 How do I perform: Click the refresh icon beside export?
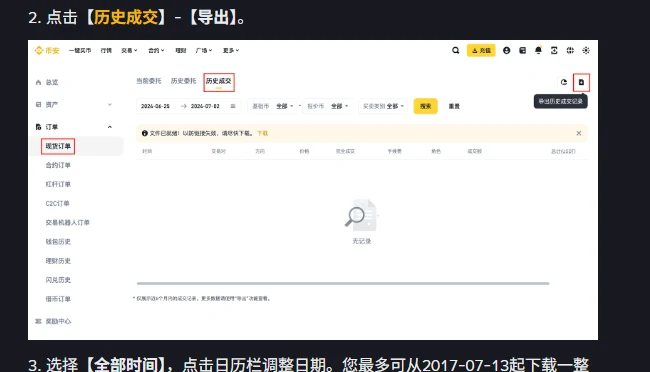564,82
